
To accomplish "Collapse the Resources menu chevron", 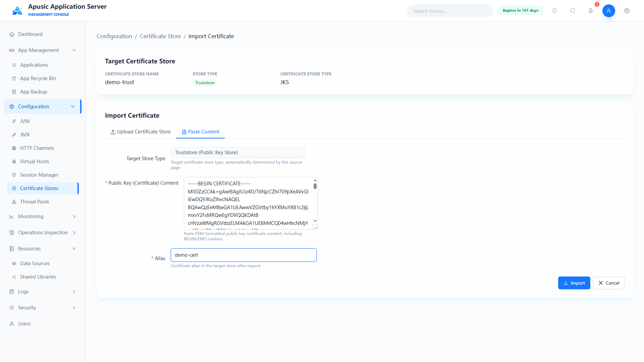I will [74, 249].
